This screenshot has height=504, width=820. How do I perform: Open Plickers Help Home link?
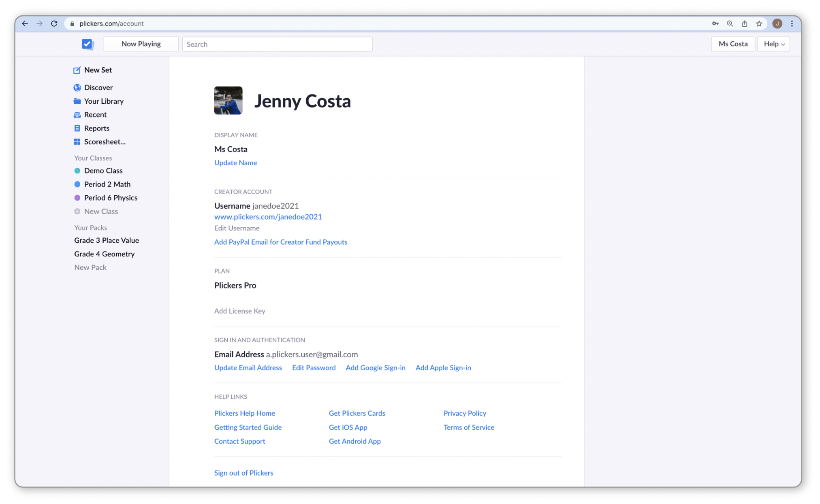(245, 413)
